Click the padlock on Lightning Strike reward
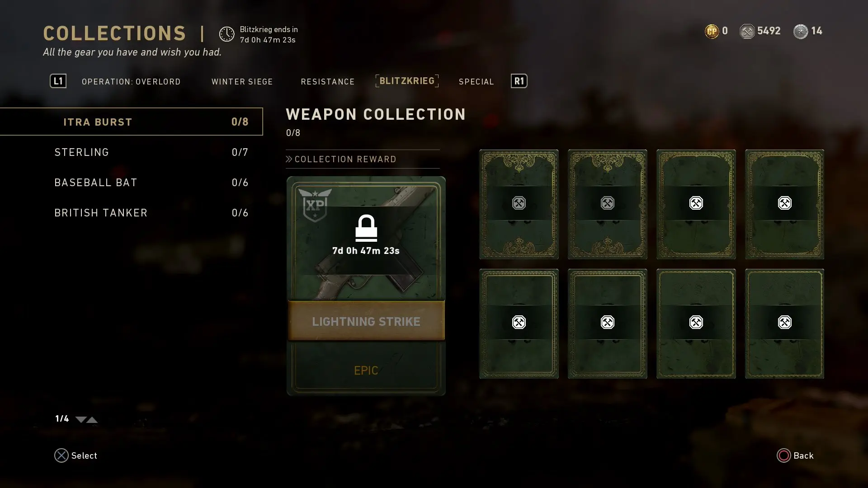Screen dimensions: 868x488 366,228
